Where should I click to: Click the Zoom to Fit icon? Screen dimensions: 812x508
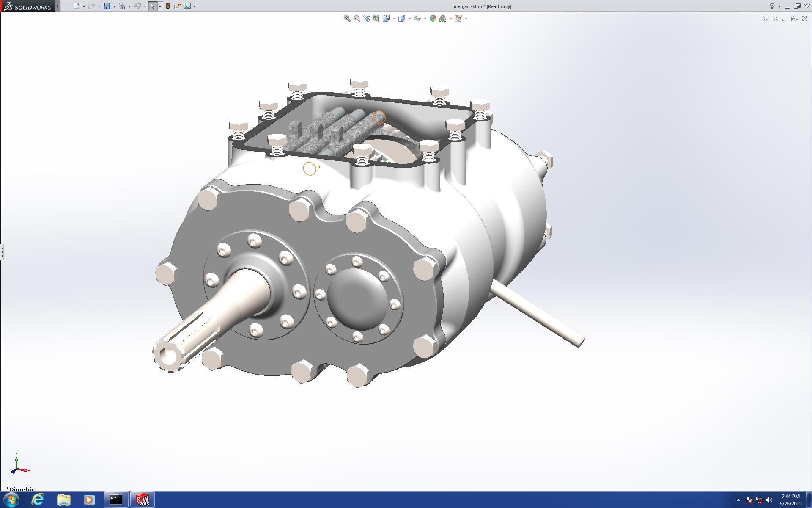pos(347,18)
